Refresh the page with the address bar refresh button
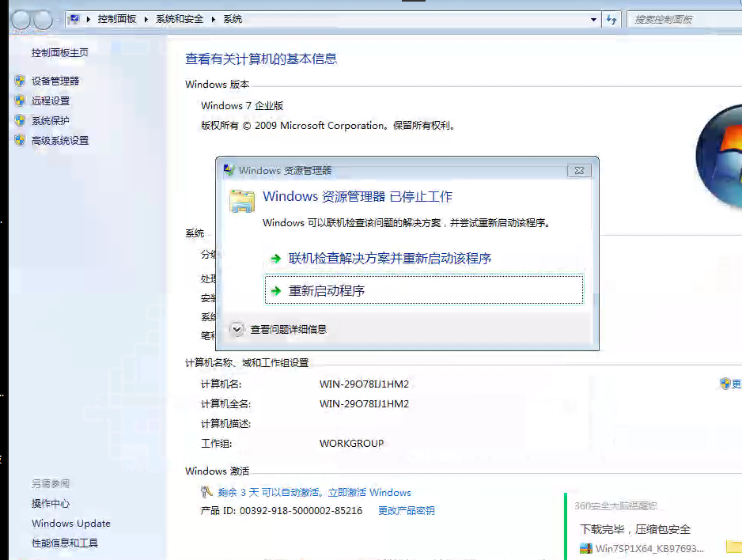This screenshot has width=742, height=560. pos(611,20)
